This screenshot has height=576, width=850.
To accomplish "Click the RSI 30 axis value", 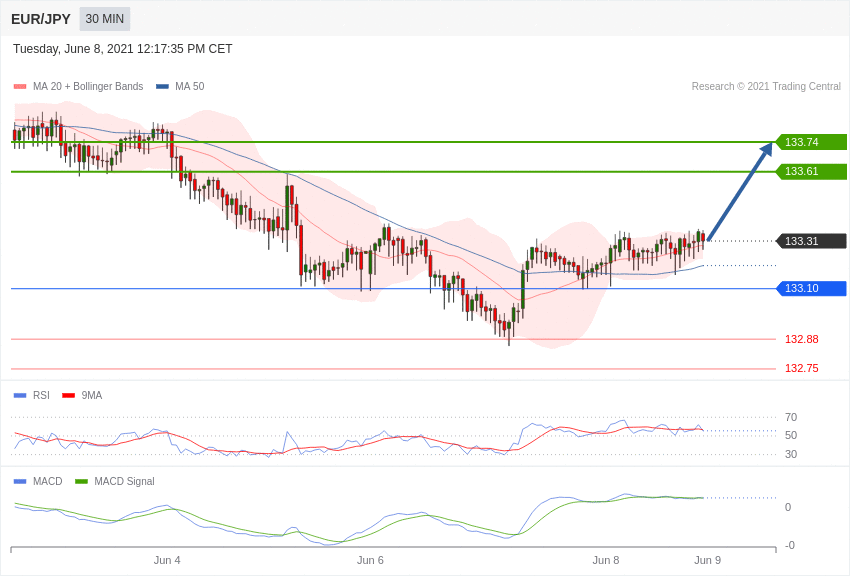I will click(x=791, y=454).
